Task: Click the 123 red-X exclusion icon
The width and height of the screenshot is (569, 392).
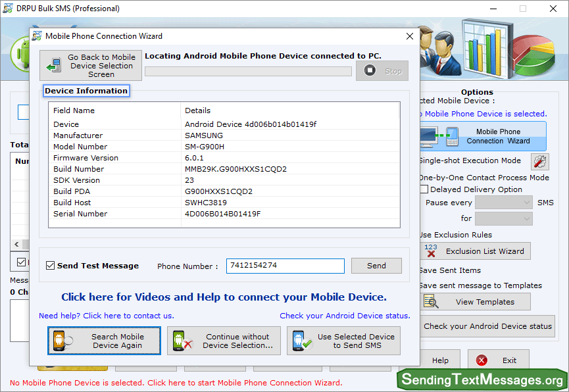Action: (x=431, y=251)
